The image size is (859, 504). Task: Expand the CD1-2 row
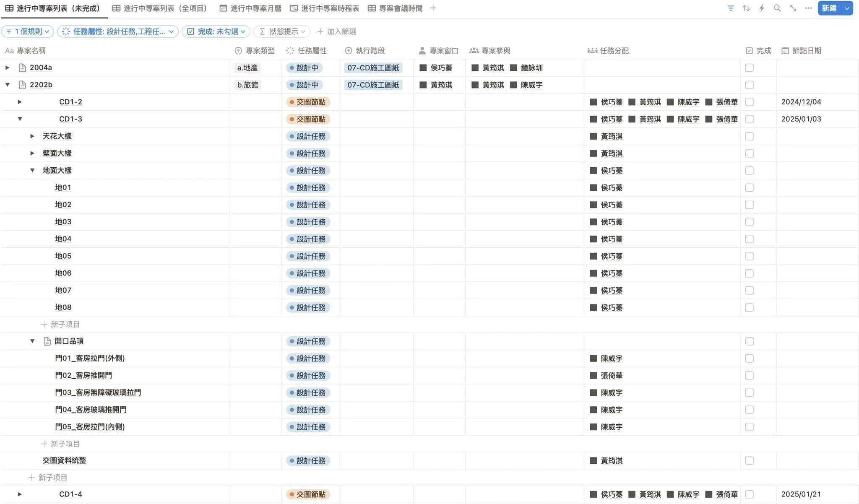click(x=20, y=102)
